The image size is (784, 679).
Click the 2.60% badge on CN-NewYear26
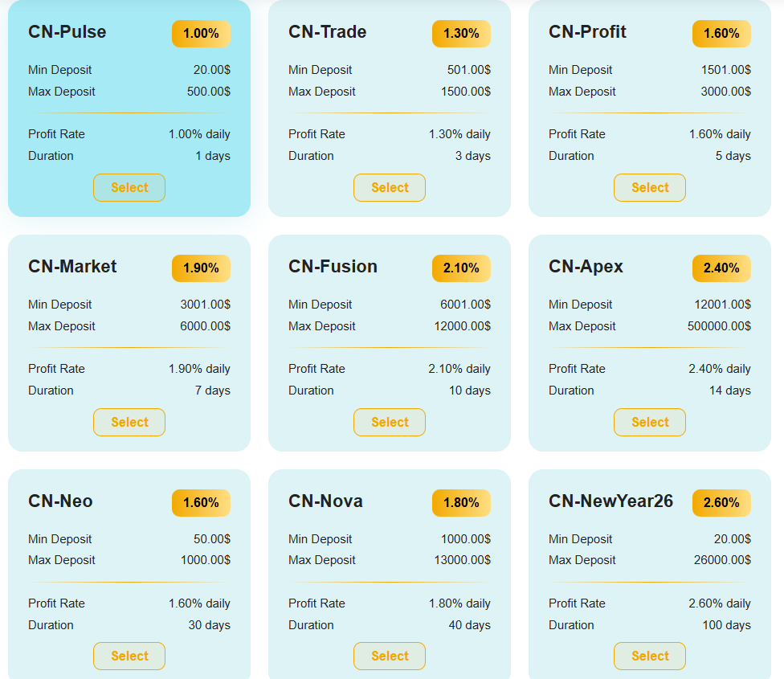point(721,503)
